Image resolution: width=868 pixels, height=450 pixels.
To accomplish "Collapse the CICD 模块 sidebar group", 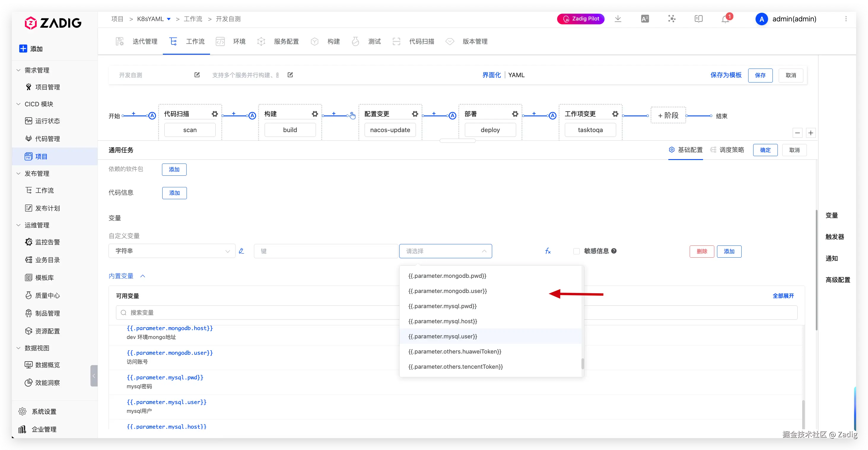I will 18,104.
